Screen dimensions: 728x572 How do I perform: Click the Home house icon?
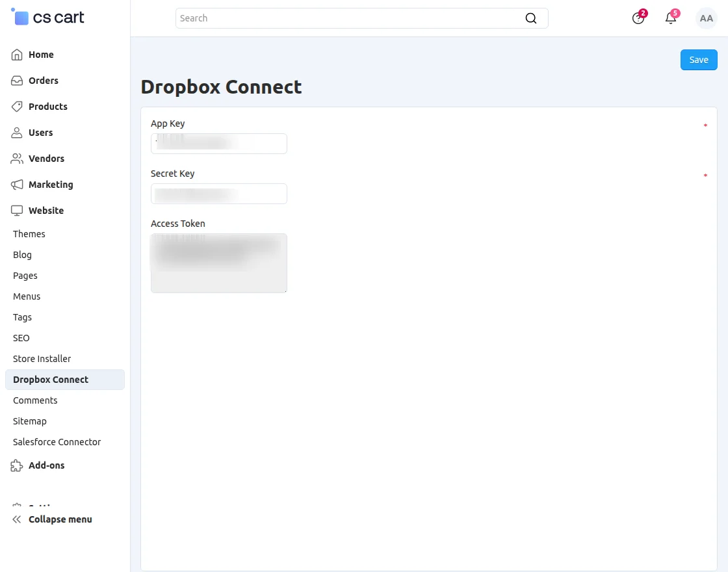point(17,55)
